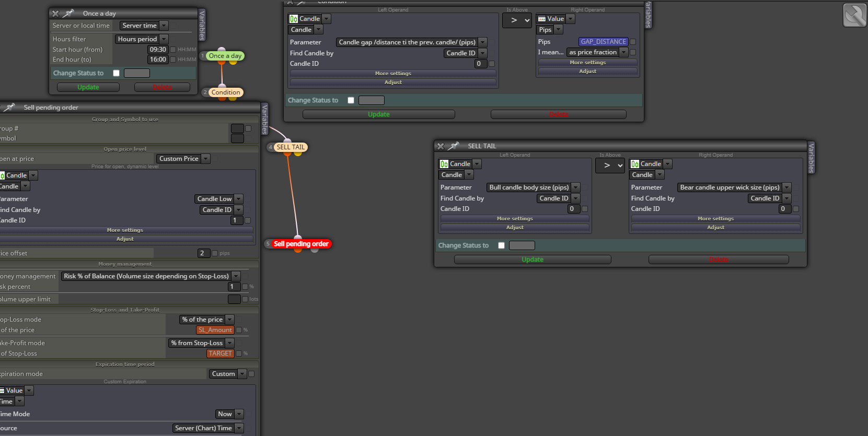Screen dimensions: 868x436
Task: Open the Variables tab of the Condition panel
Action: pos(648,15)
